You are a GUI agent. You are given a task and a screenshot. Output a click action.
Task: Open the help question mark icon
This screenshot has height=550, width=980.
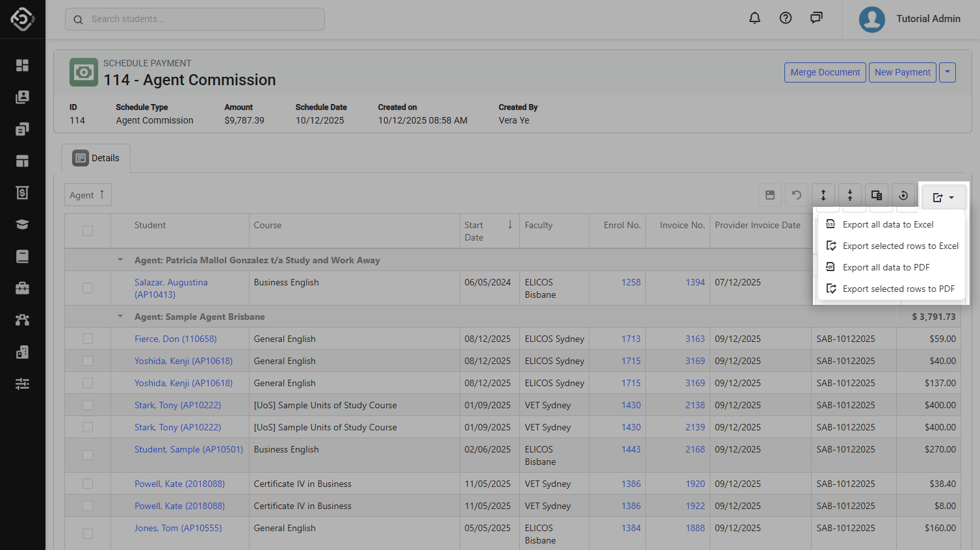point(786,18)
